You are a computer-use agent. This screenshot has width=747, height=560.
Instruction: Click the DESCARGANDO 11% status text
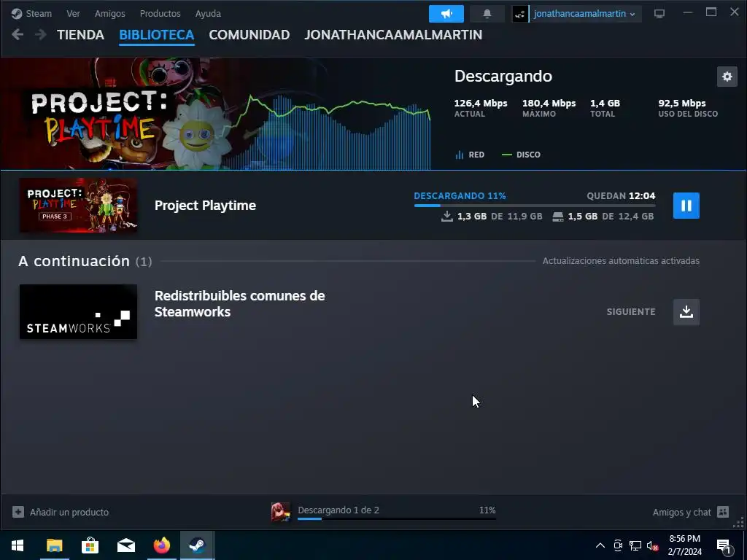460,195
